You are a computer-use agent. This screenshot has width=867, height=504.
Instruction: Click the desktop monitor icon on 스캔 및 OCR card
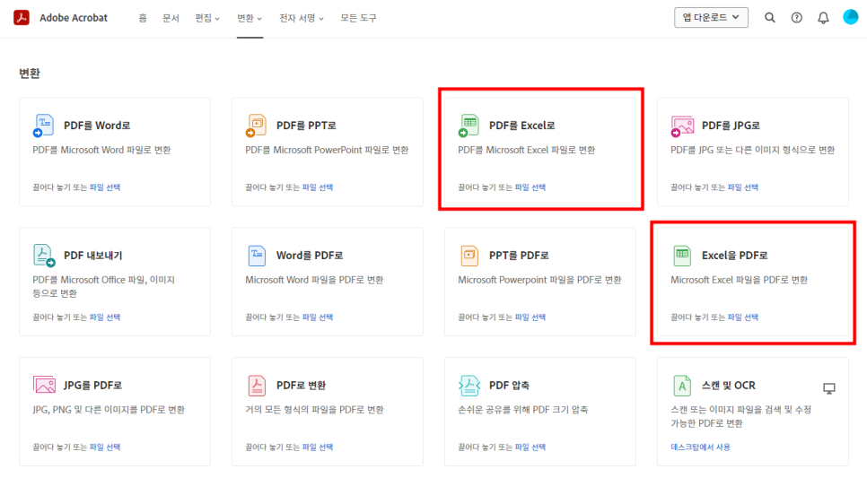point(828,388)
